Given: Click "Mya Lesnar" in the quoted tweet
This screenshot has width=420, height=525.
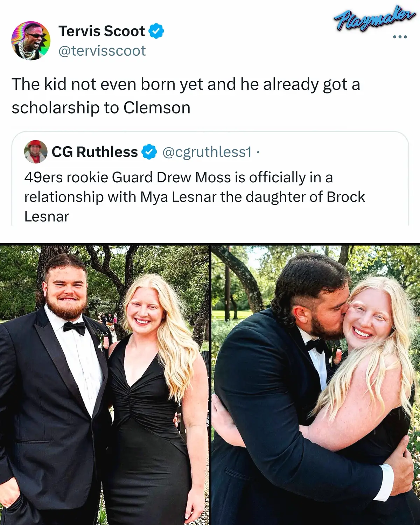Looking at the screenshot, I should tap(178, 197).
